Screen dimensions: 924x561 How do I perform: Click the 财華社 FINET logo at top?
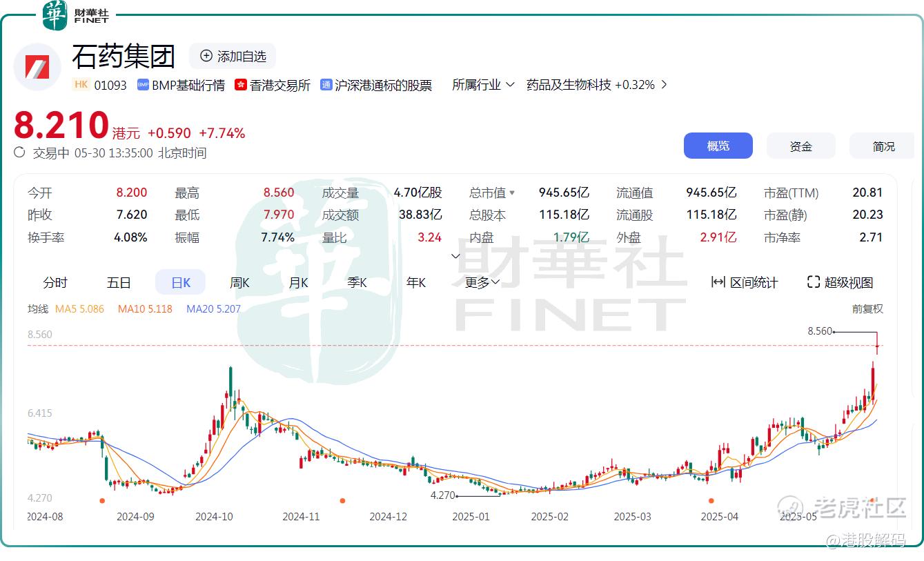pos(76,15)
